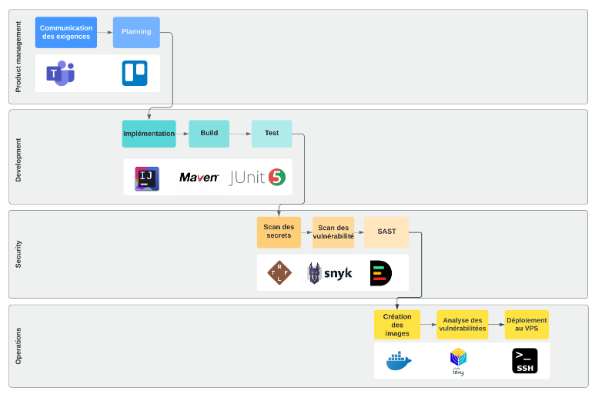Screen dimensions: 595x399
Task: Click the Trivy scanner logo
Action: point(458,361)
